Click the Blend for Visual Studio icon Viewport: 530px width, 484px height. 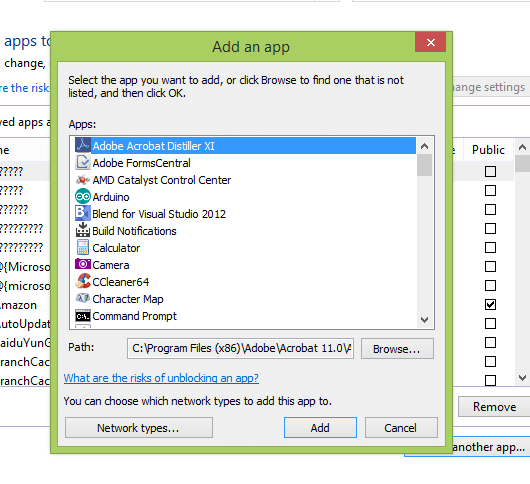83,214
